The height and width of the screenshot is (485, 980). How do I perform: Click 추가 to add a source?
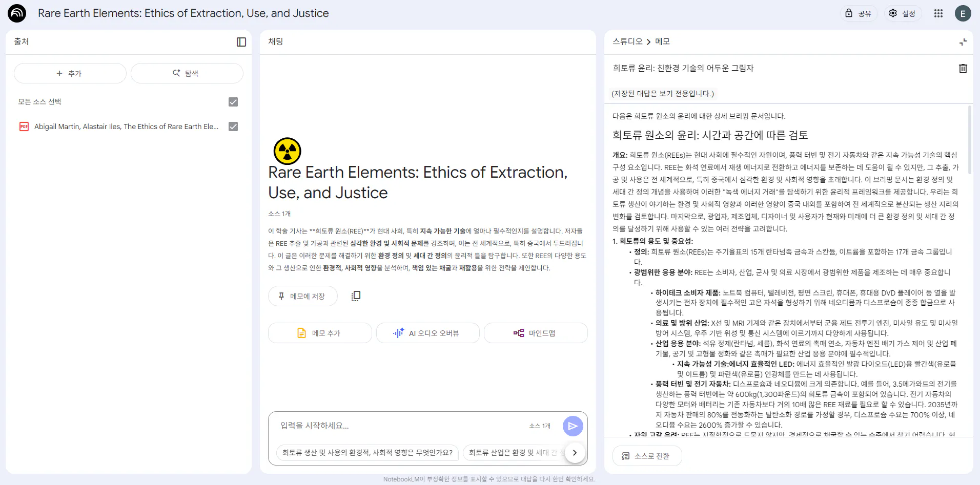pyautogui.click(x=70, y=73)
